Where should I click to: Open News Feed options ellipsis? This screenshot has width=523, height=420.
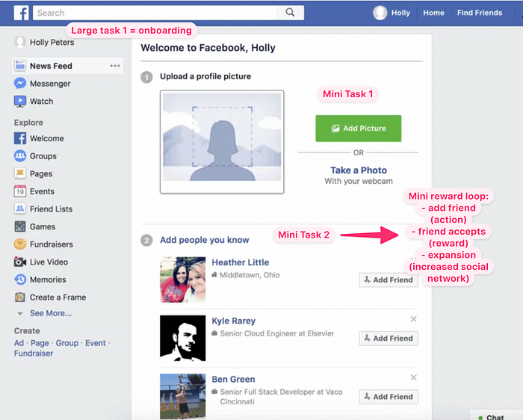point(115,66)
